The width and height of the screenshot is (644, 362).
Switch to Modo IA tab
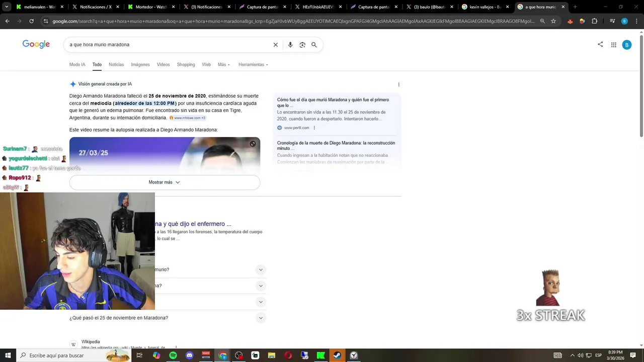(x=77, y=64)
